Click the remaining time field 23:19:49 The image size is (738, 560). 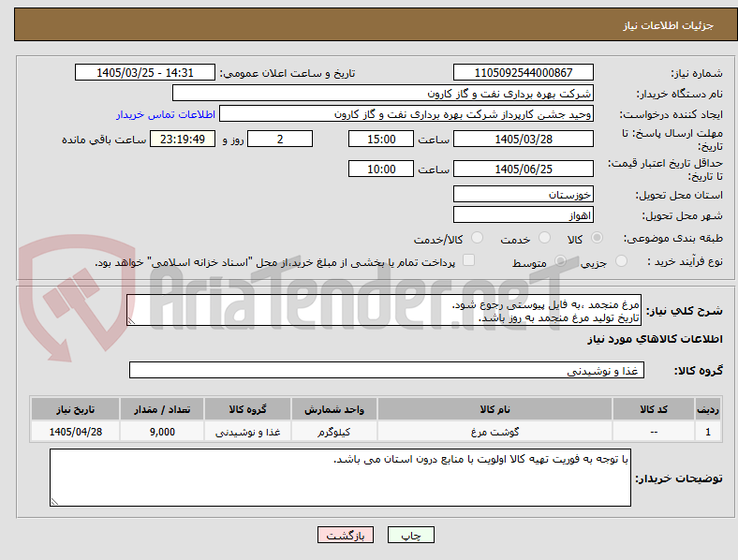(183, 139)
